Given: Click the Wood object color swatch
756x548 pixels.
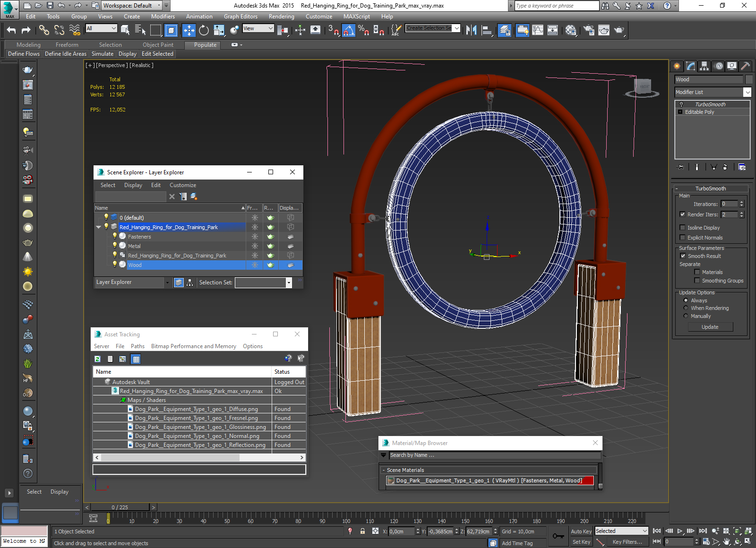Looking at the screenshot, I should pyautogui.click(x=749, y=79).
